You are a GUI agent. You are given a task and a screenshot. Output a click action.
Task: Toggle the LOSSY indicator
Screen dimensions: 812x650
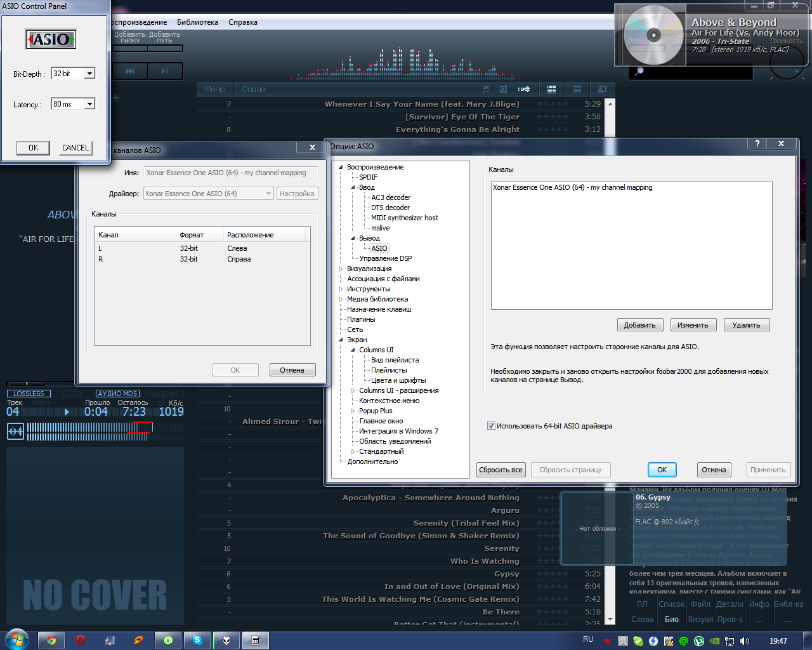pyautogui.click(x=73, y=394)
